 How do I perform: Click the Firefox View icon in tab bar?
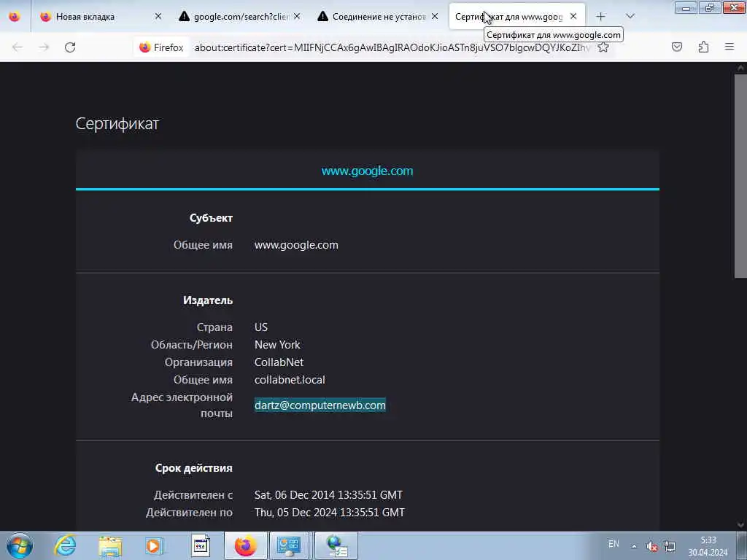point(15,17)
